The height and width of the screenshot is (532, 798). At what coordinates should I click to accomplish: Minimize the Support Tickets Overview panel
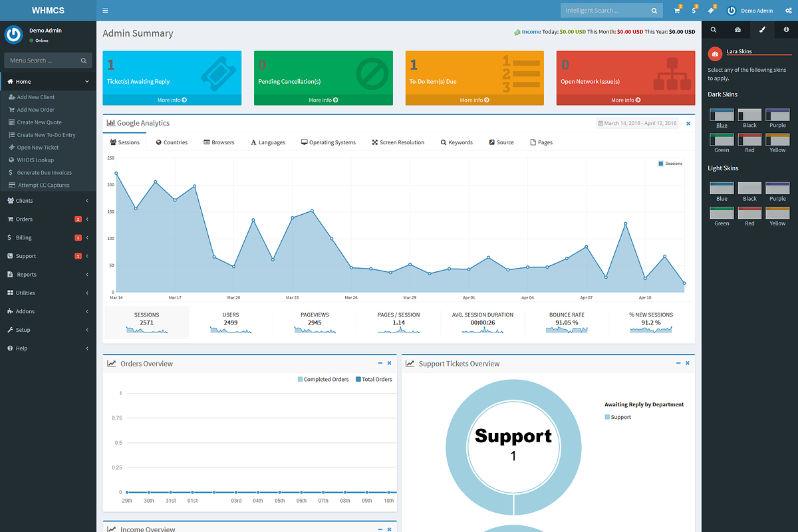click(x=679, y=363)
